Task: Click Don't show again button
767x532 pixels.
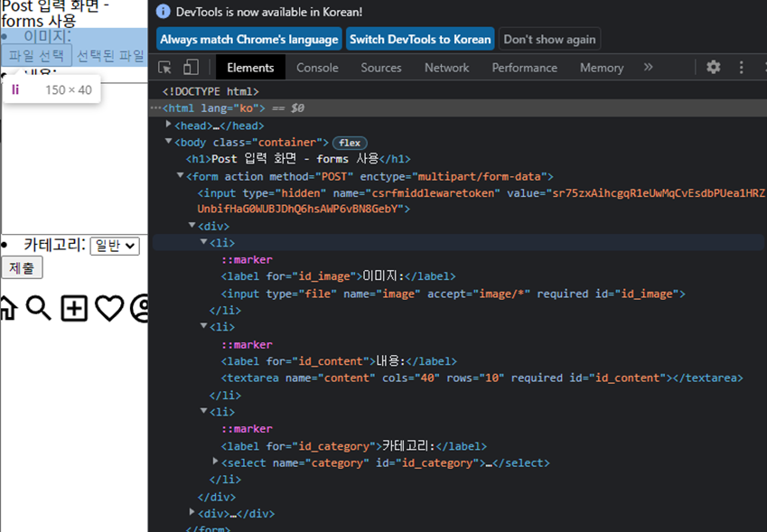Action: click(x=550, y=39)
